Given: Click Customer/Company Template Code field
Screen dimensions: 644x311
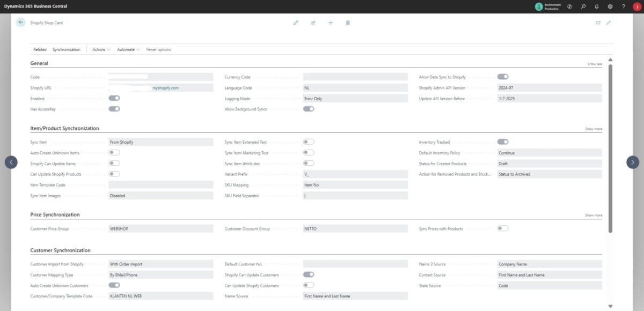Looking at the screenshot, I should point(161,296).
